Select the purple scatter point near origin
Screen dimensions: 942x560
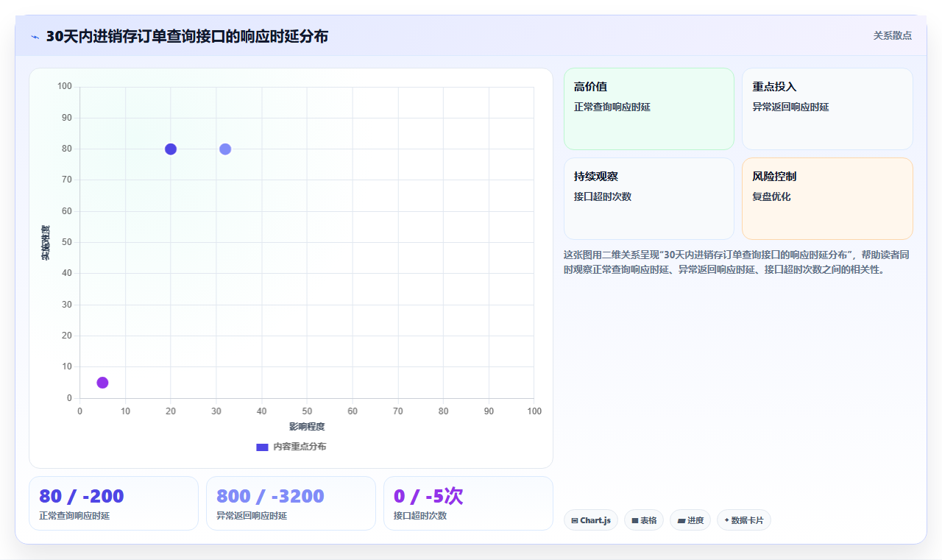[102, 383]
